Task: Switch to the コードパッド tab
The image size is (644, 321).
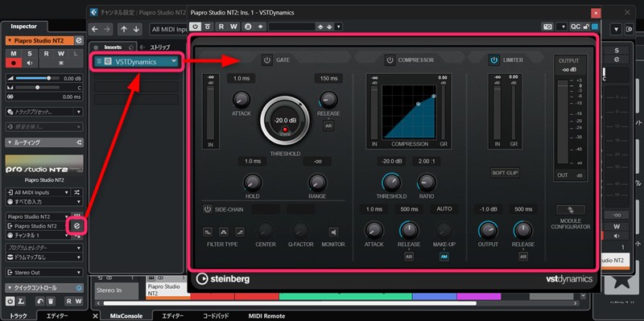Action: 215,316
